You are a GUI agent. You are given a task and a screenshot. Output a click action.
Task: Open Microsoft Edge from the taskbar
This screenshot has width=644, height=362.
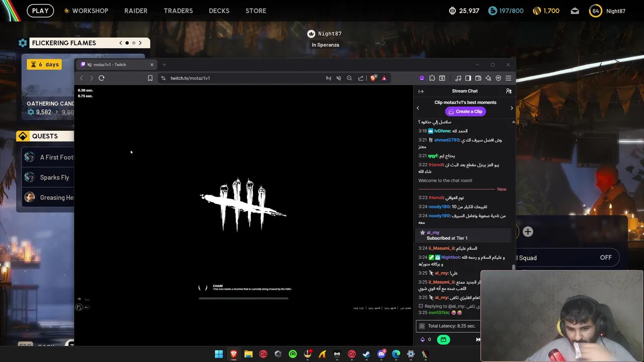coord(396,354)
